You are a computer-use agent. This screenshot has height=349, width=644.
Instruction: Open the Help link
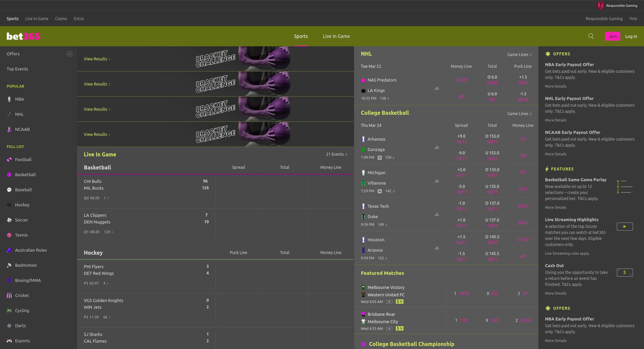coord(633,19)
